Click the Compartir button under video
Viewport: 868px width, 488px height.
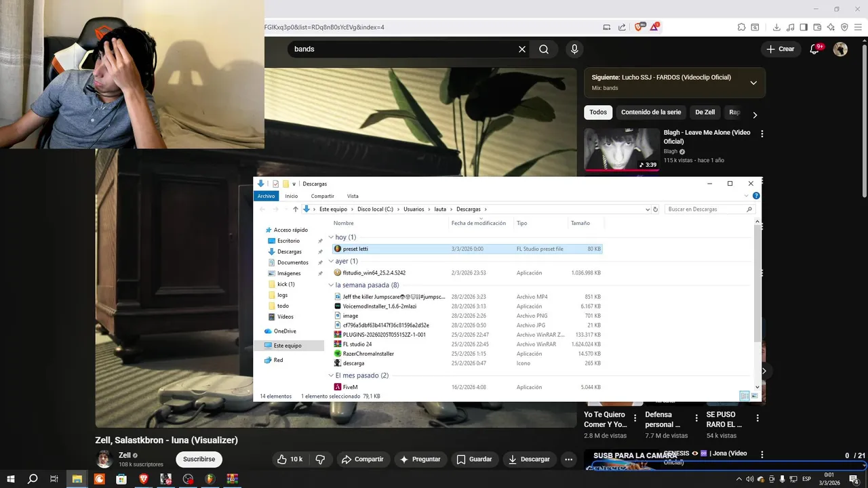(x=363, y=459)
